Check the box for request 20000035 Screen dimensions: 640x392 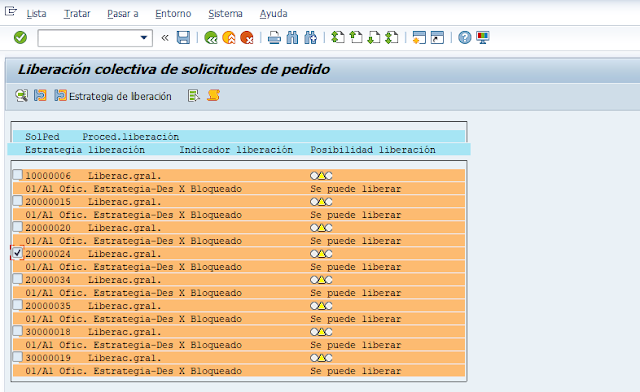[x=18, y=305]
